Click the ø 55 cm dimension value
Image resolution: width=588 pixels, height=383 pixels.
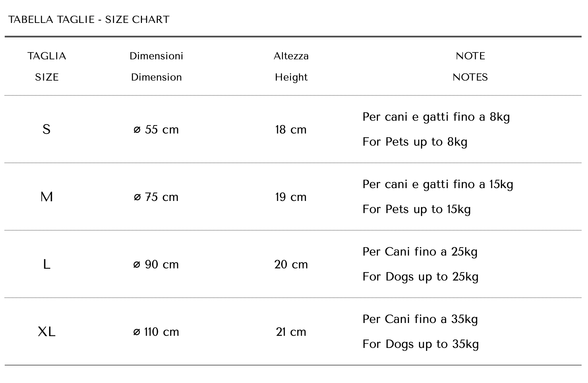pos(156,129)
